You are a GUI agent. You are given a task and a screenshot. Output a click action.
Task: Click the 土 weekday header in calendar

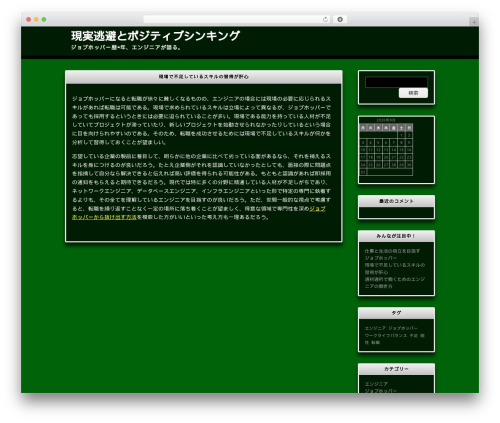pos(401,128)
